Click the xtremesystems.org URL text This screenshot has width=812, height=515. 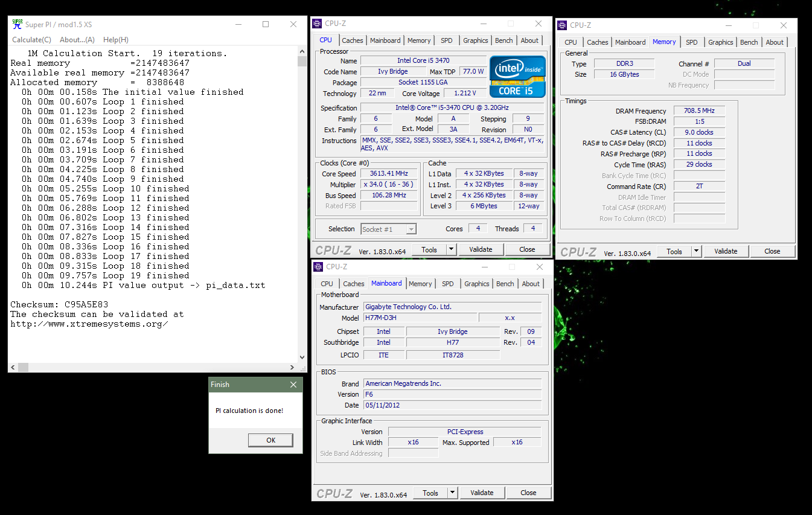89,324
